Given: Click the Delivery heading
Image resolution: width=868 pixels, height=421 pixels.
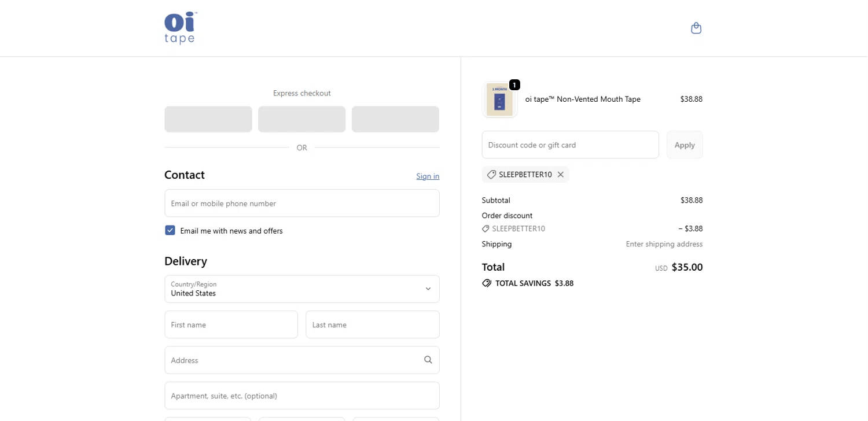Looking at the screenshot, I should 186,261.
